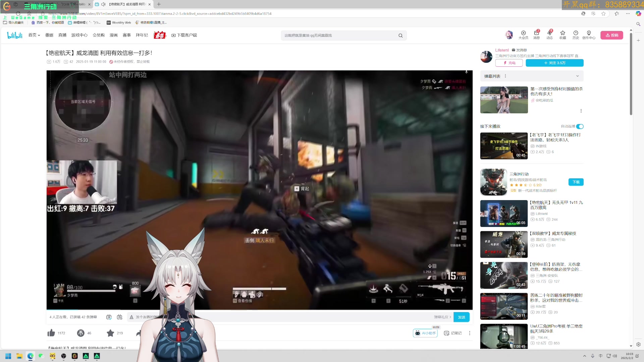
Task: Open the 直播 nav item
Action: [62, 35]
